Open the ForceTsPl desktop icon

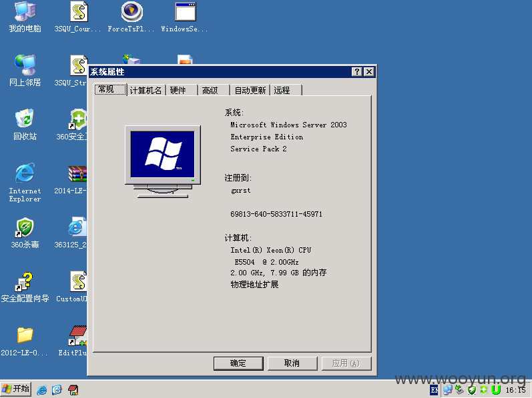coord(131,17)
